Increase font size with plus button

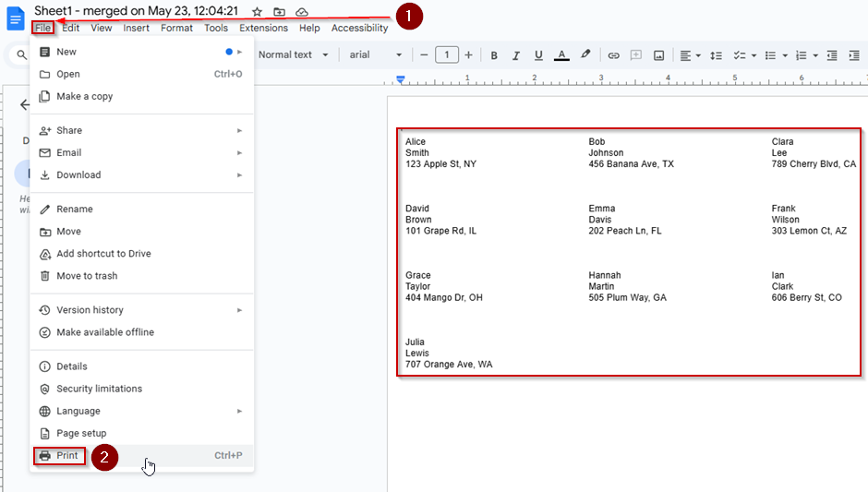tap(468, 54)
